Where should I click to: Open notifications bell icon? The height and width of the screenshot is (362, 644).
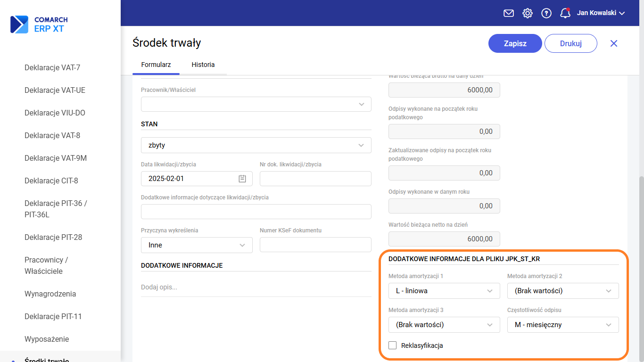565,13
